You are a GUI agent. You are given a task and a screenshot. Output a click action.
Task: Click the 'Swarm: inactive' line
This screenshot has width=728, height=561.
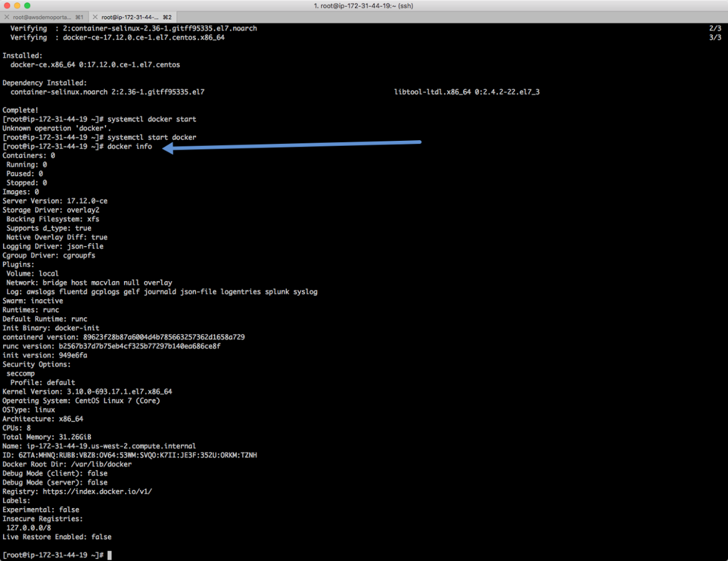(32, 301)
